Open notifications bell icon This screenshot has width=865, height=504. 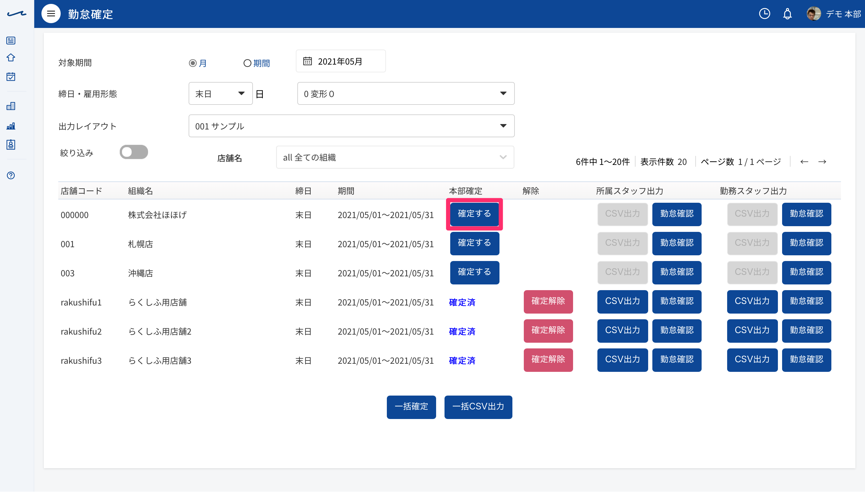click(x=788, y=14)
